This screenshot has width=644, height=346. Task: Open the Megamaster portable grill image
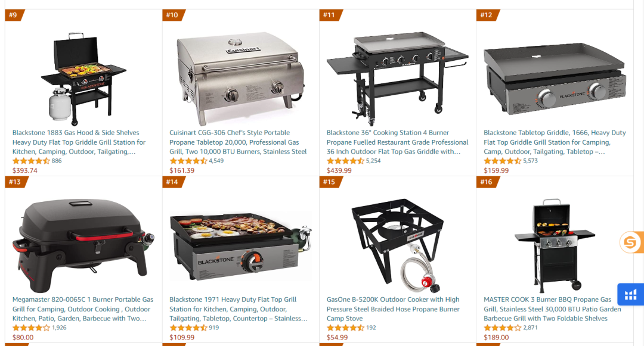pos(83,245)
